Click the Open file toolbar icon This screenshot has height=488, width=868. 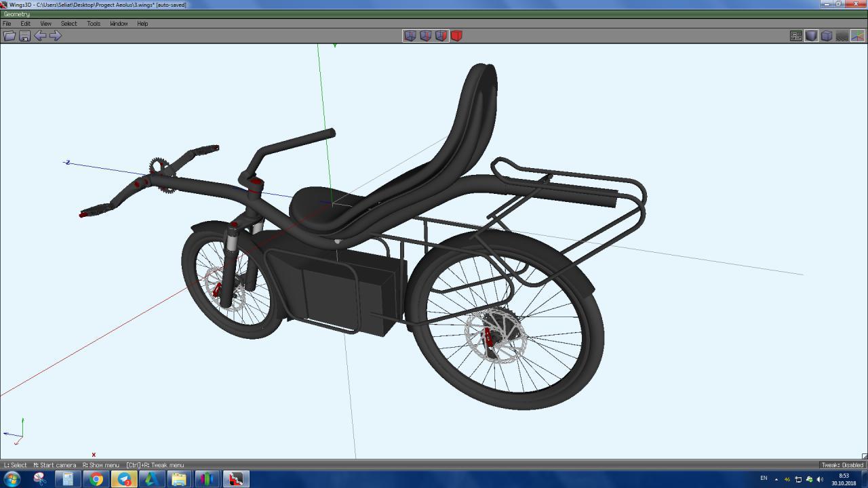click(x=9, y=36)
